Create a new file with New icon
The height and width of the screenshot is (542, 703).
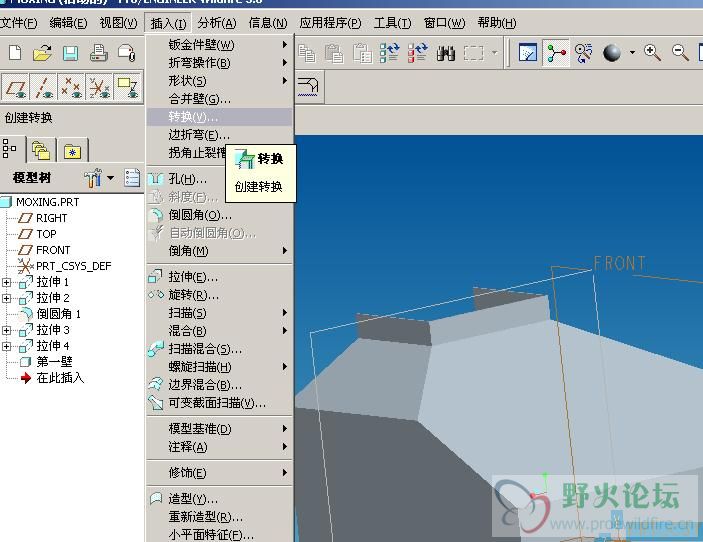coord(15,53)
